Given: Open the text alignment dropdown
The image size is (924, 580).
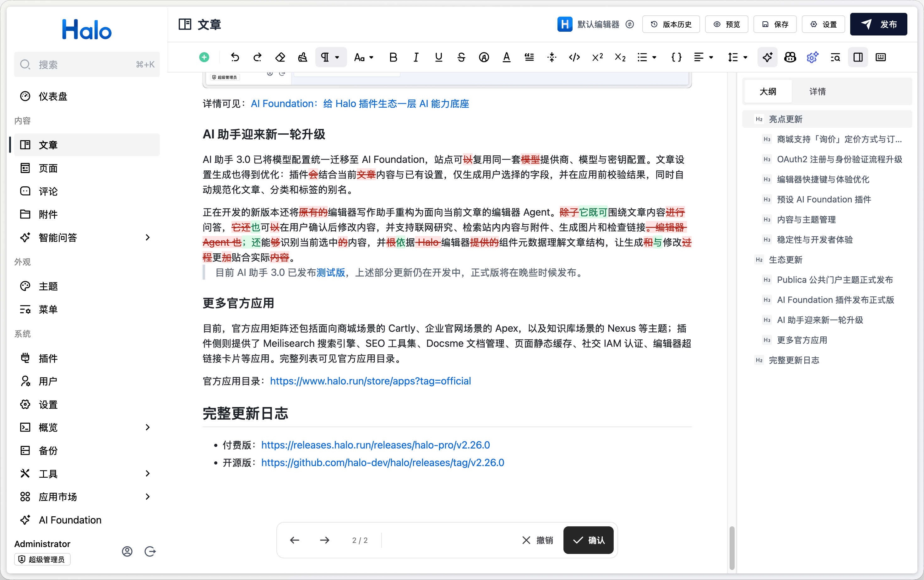Looking at the screenshot, I should [703, 57].
